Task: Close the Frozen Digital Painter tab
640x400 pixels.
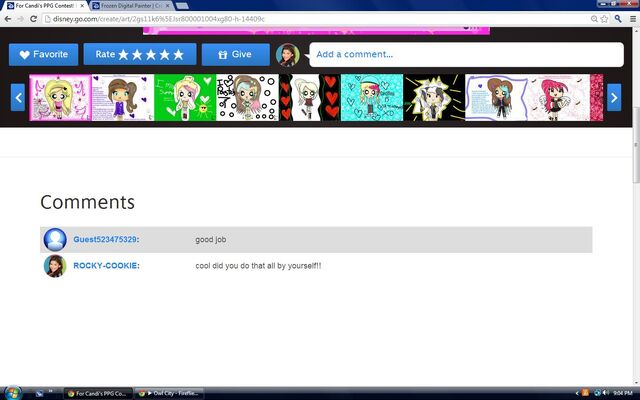Action: coord(168,6)
